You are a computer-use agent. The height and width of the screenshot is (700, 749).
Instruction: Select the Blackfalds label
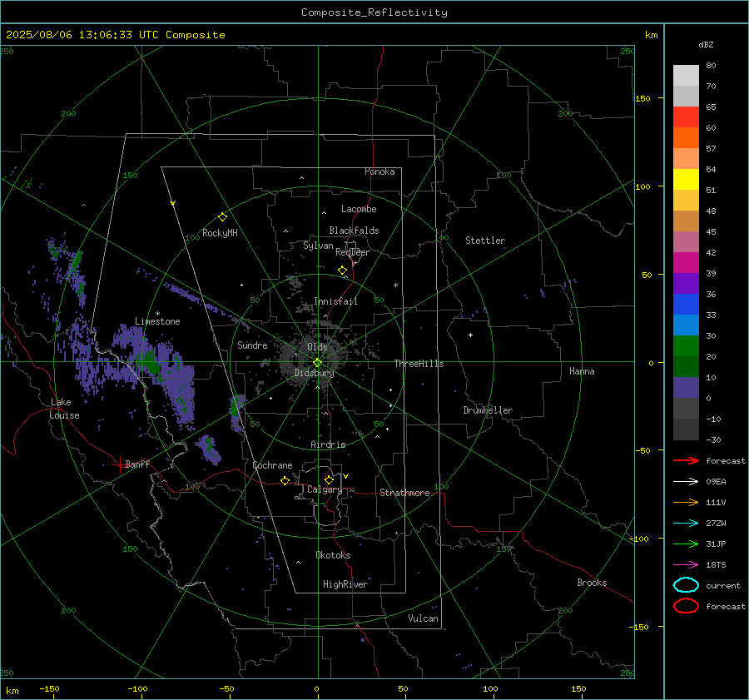354,231
